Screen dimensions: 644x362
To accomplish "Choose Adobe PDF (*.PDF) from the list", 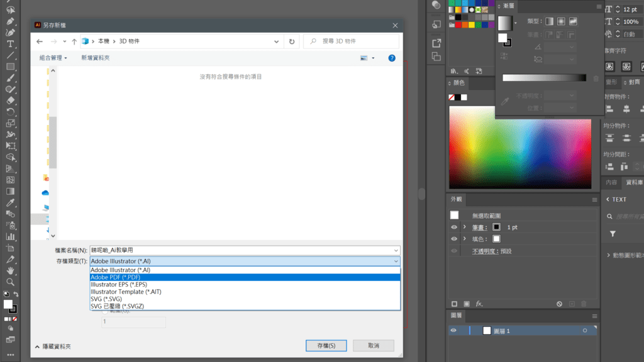I will 245,277.
